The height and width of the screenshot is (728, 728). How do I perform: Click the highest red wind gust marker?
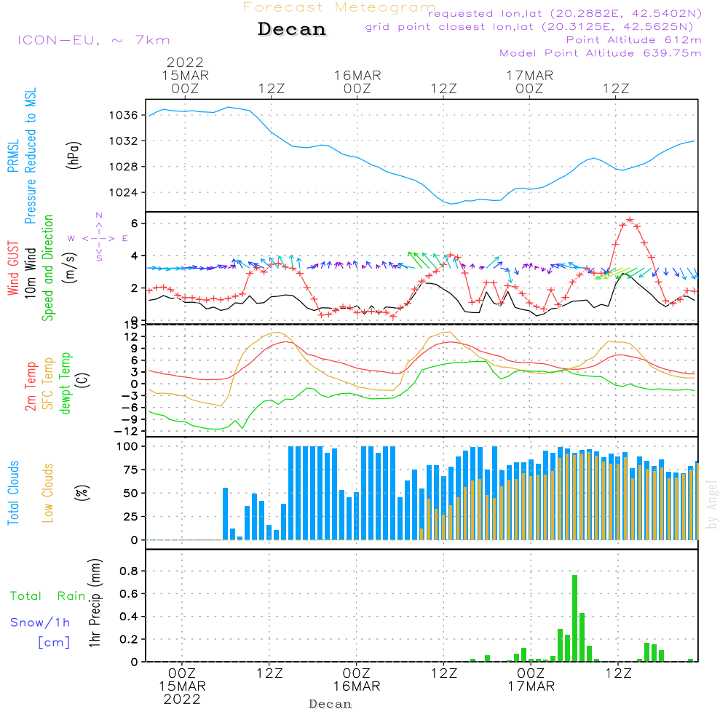click(630, 219)
